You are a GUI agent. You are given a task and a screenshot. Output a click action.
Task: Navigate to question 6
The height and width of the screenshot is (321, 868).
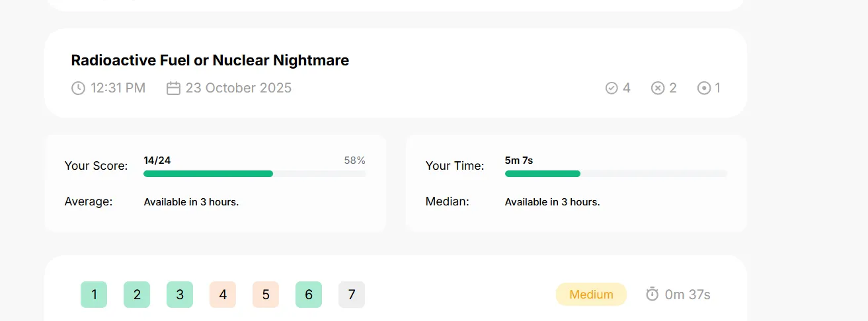pyautogui.click(x=309, y=295)
